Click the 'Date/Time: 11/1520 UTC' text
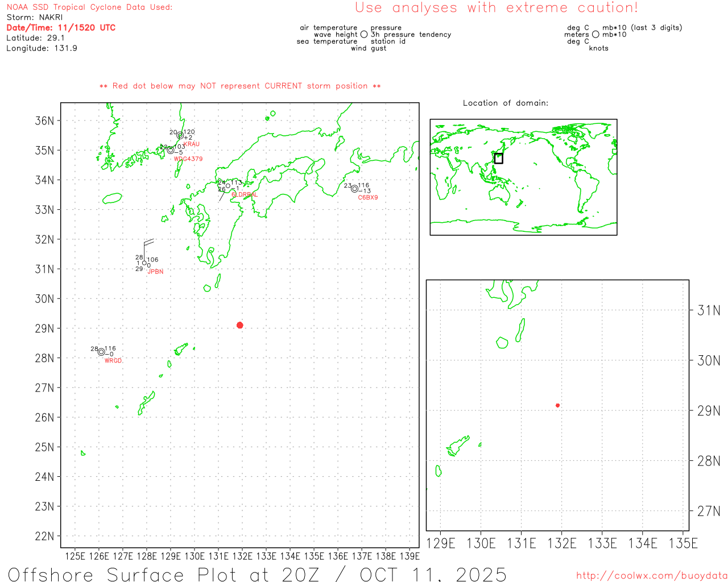Viewport: 728px width, 582px height. pos(61,28)
